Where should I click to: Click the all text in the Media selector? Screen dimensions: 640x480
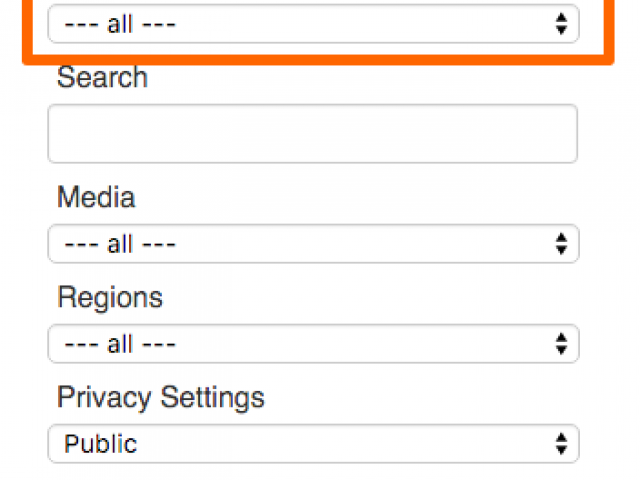point(120,244)
